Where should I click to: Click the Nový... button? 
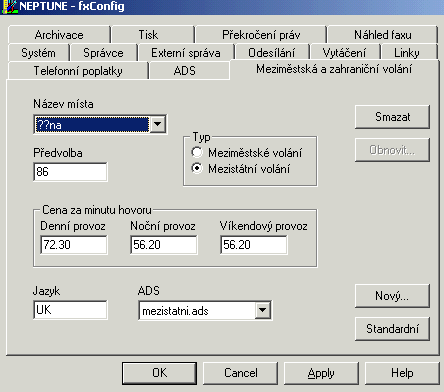392,296
